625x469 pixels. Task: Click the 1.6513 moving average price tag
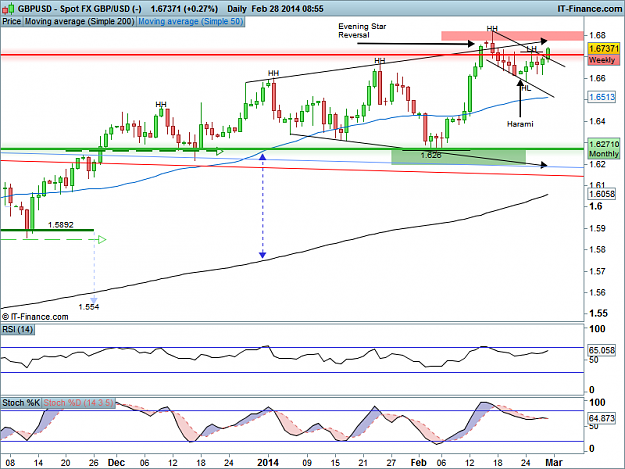point(602,97)
